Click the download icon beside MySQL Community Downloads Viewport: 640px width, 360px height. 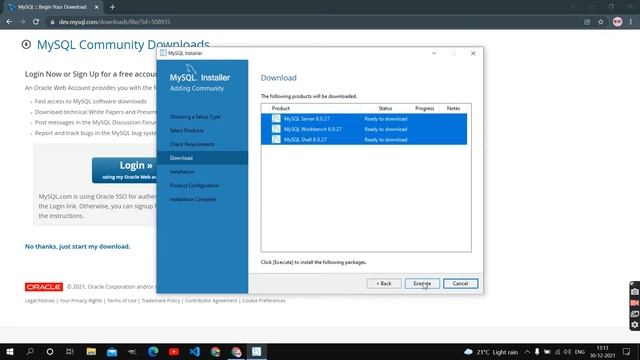[26, 44]
